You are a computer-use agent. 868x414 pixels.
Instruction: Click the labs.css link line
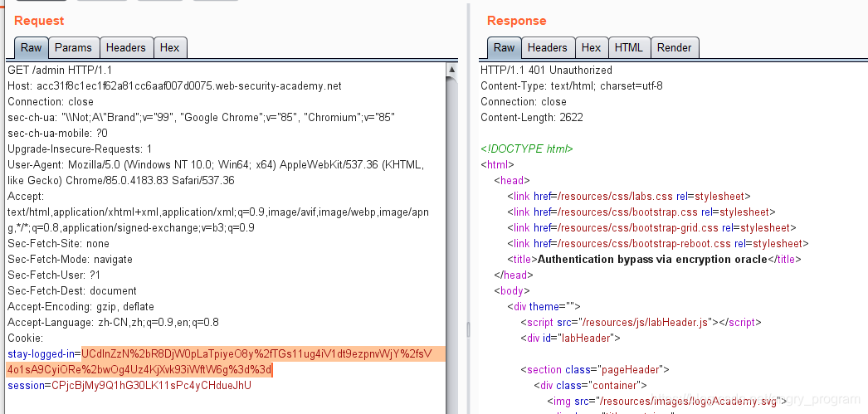[629, 196]
